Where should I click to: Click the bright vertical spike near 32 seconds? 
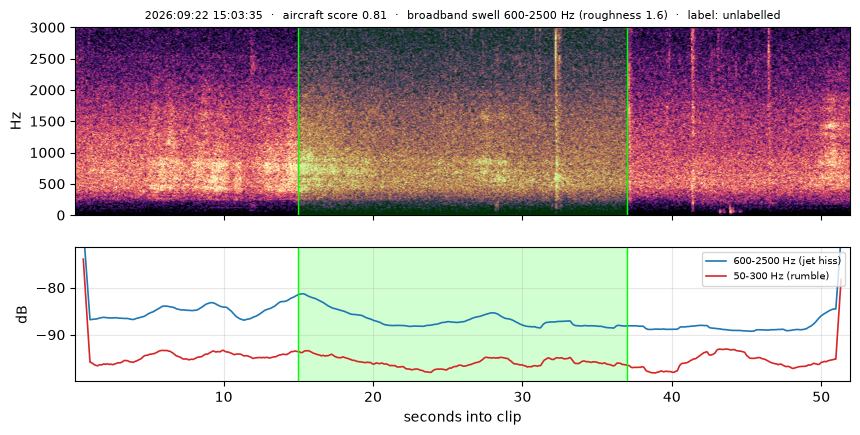pyautogui.click(x=557, y=121)
